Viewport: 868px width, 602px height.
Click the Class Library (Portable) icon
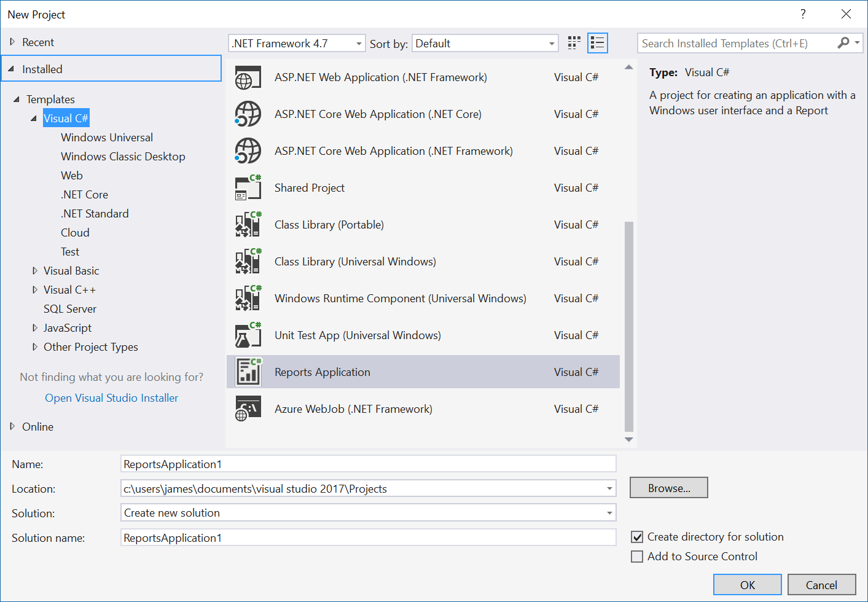(x=248, y=225)
